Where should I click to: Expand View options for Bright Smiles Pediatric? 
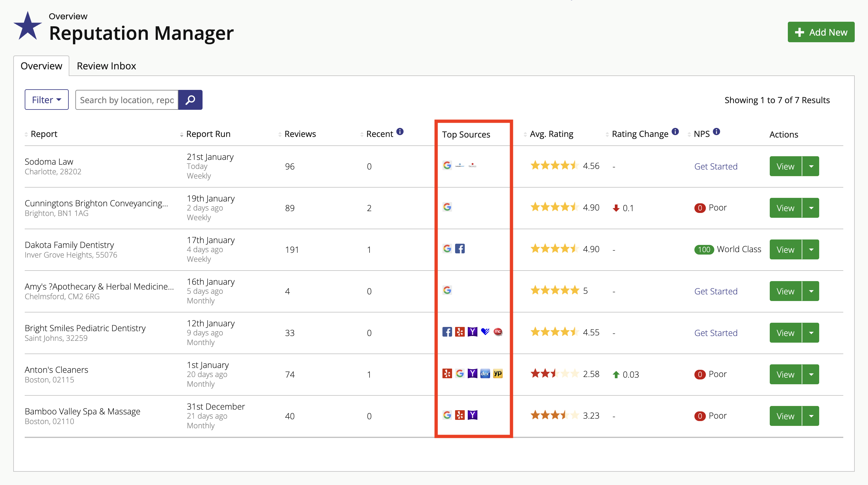811,333
